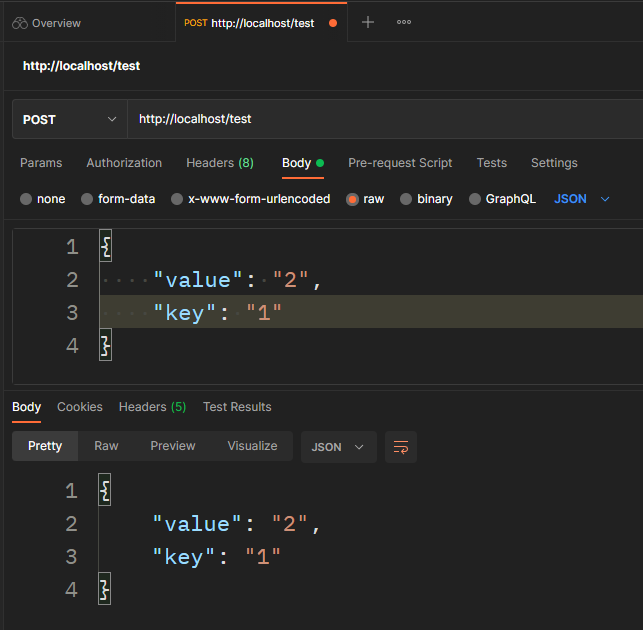The width and height of the screenshot is (643, 630).
Task: Show the Raw response view
Action: coord(106,446)
